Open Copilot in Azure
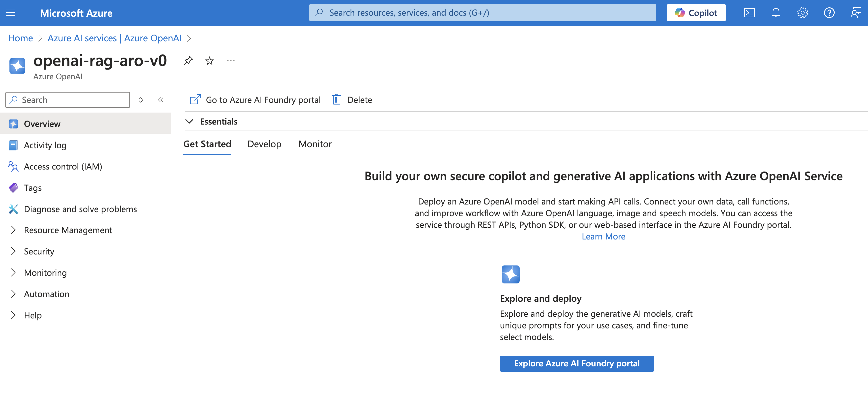Image resolution: width=868 pixels, height=393 pixels. click(x=695, y=12)
